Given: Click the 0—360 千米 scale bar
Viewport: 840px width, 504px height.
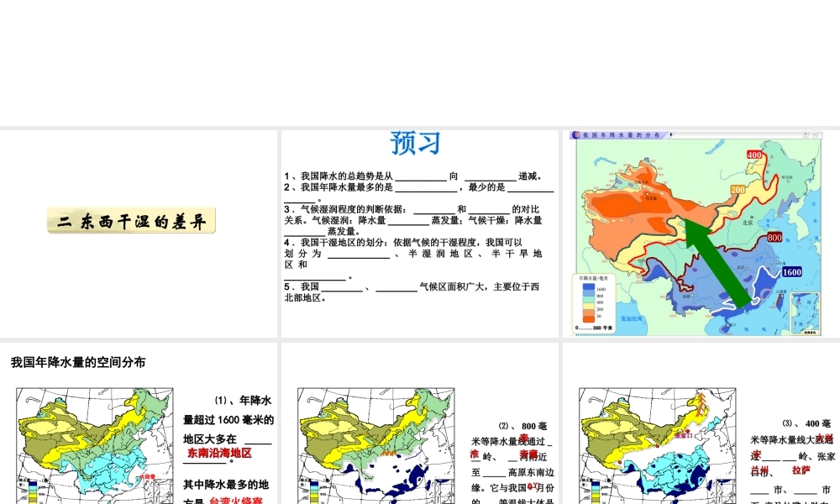Looking at the screenshot, I should pyautogui.click(x=594, y=328).
